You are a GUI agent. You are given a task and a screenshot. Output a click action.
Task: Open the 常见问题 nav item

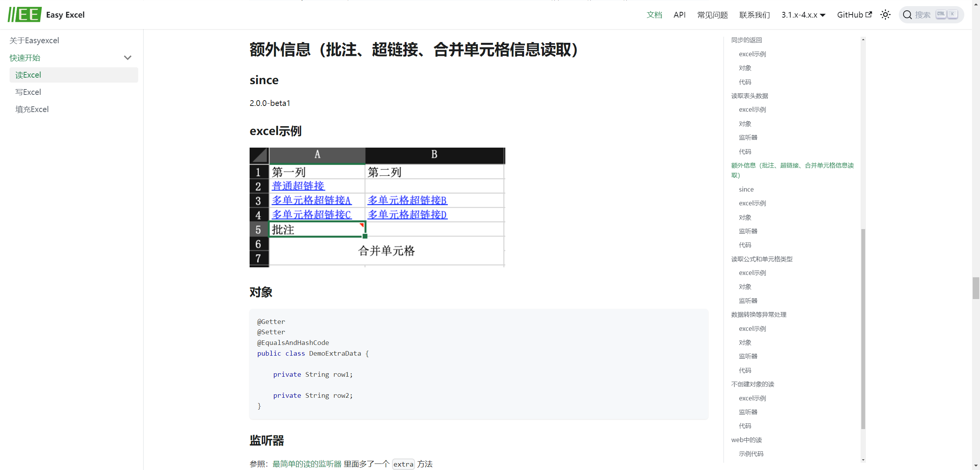pos(712,15)
